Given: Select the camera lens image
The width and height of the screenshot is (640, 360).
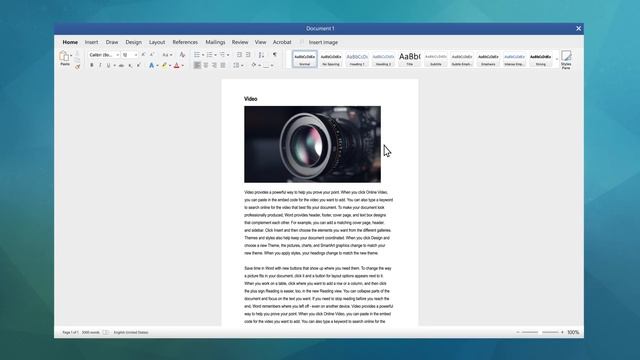Looking at the screenshot, I should point(312,144).
